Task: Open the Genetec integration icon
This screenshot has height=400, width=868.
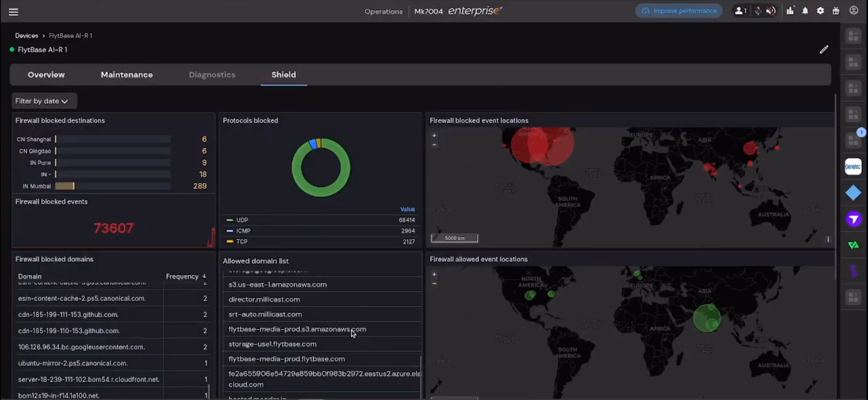Action: (853, 167)
